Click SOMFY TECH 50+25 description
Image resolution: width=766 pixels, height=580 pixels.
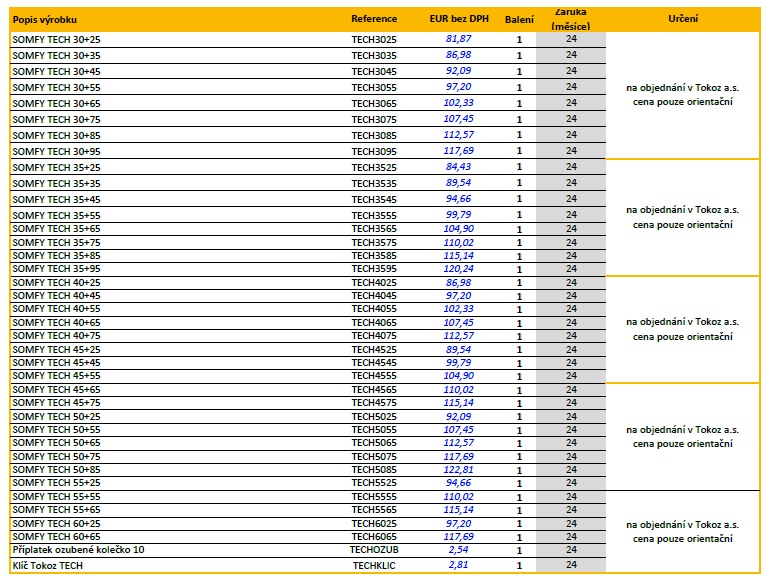click(x=56, y=417)
